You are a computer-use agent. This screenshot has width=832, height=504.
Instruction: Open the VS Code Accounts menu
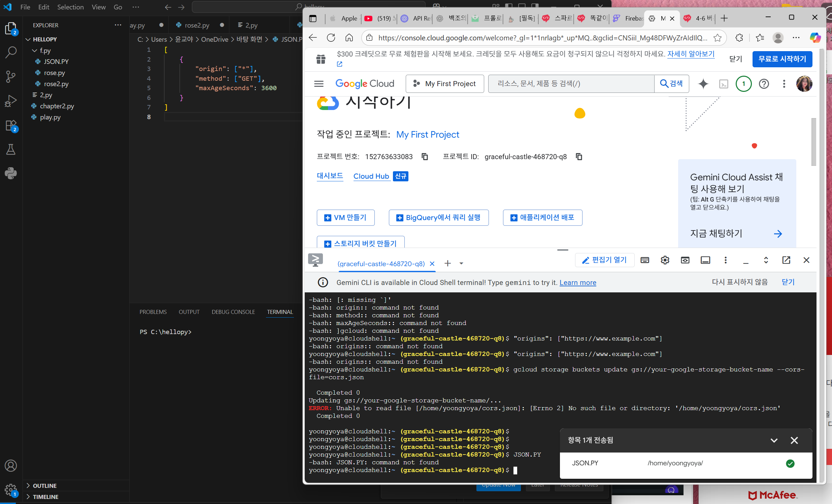pos(11,466)
